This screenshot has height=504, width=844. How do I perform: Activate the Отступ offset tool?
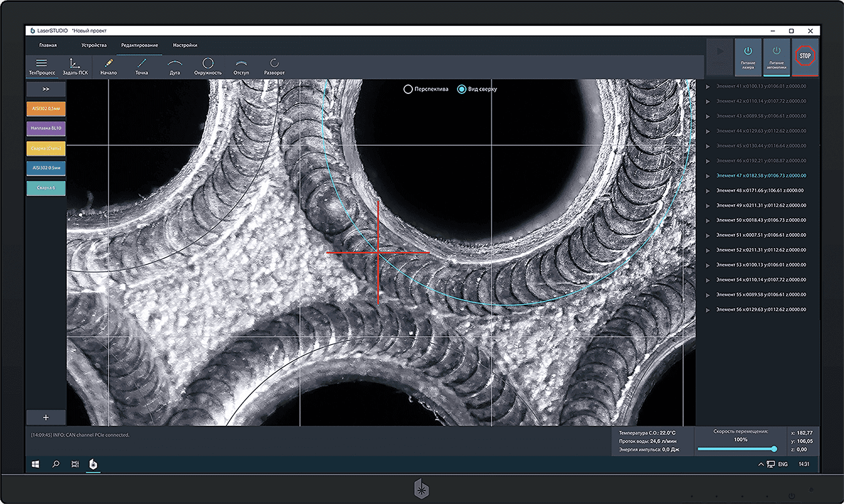(241, 66)
